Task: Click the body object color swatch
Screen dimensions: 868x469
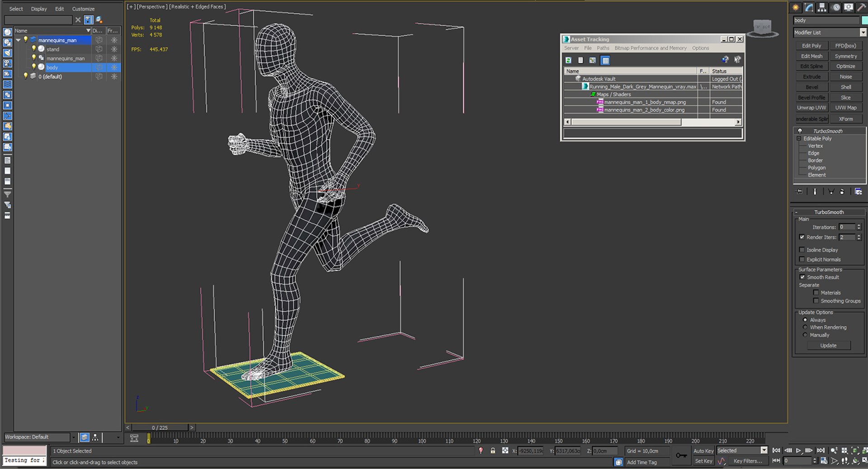Action: tap(864, 20)
